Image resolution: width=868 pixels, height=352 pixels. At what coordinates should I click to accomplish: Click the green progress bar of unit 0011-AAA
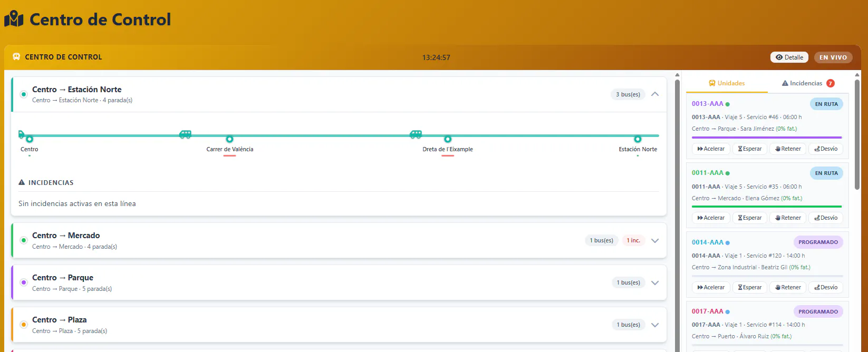pos(767,207)
